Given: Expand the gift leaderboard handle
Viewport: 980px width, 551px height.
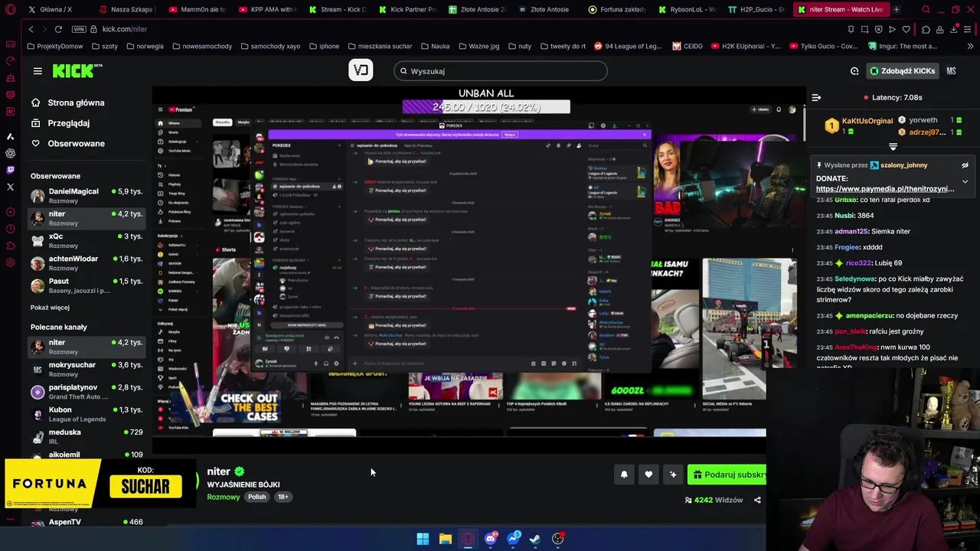Looking at the screenshot, I should (x=893, y=145).
